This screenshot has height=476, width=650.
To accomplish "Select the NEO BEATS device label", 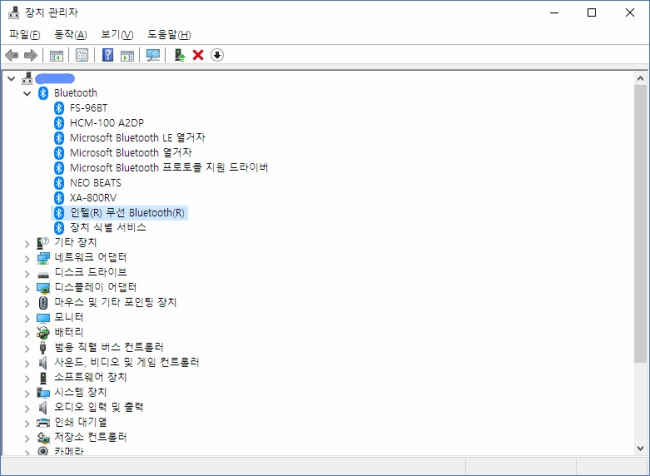I will click(96, 183).
